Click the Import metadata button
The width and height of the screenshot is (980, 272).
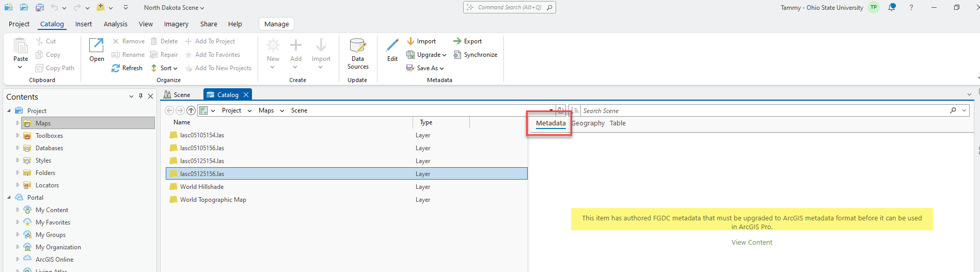(x=421, y=41)
